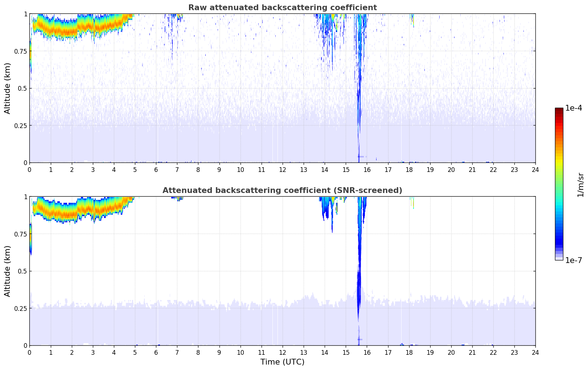Click time tick '3' on the Raw plot
588x370 pixels.
tap(93, 169)
